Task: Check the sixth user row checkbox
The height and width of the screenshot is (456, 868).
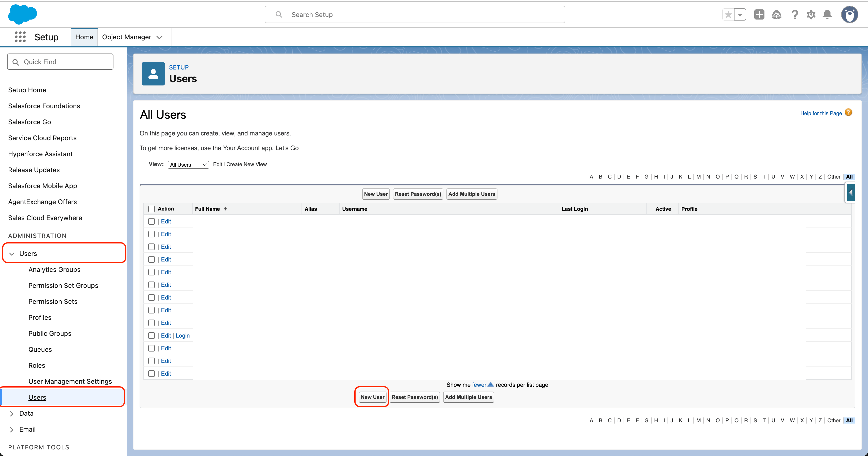Action: pos(152,285)
